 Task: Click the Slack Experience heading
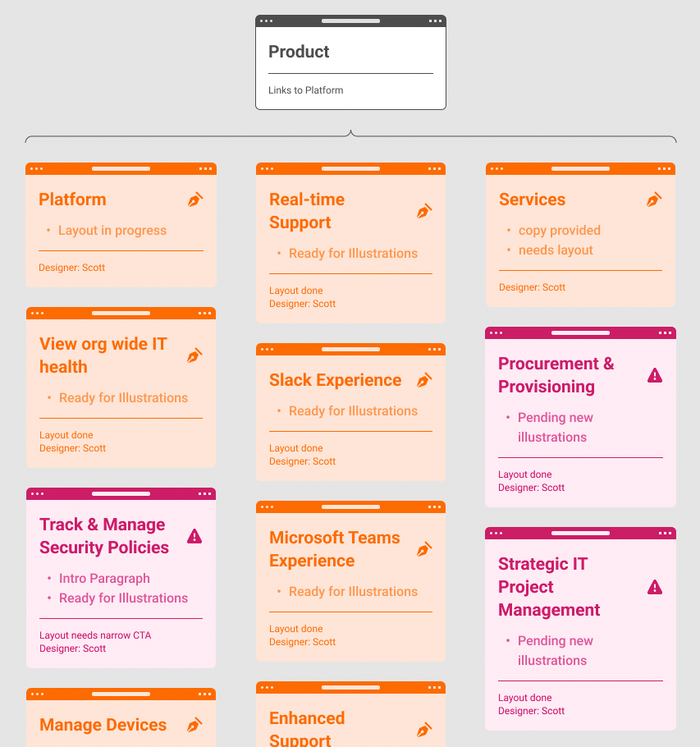pos(336,380)
